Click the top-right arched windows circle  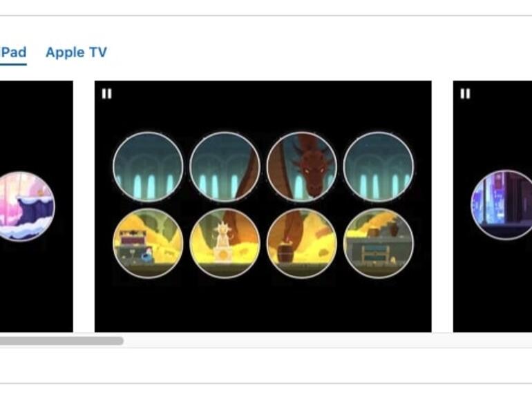379,167
